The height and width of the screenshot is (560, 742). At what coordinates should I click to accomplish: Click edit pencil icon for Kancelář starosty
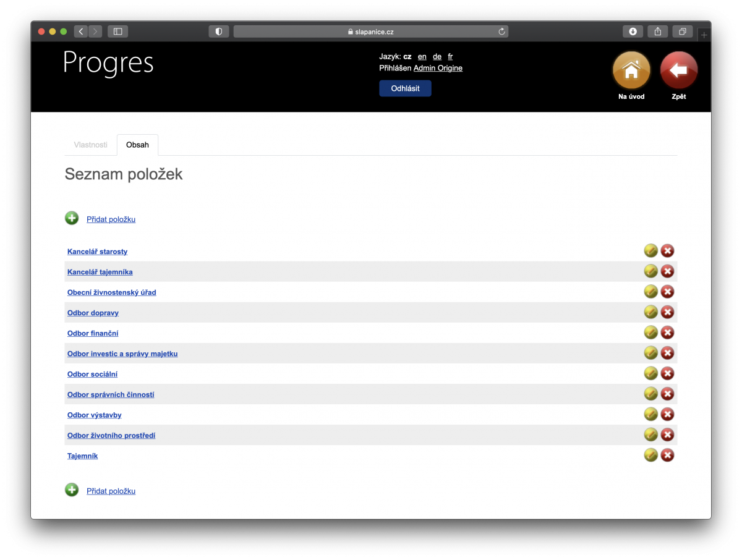click(650, 250)
